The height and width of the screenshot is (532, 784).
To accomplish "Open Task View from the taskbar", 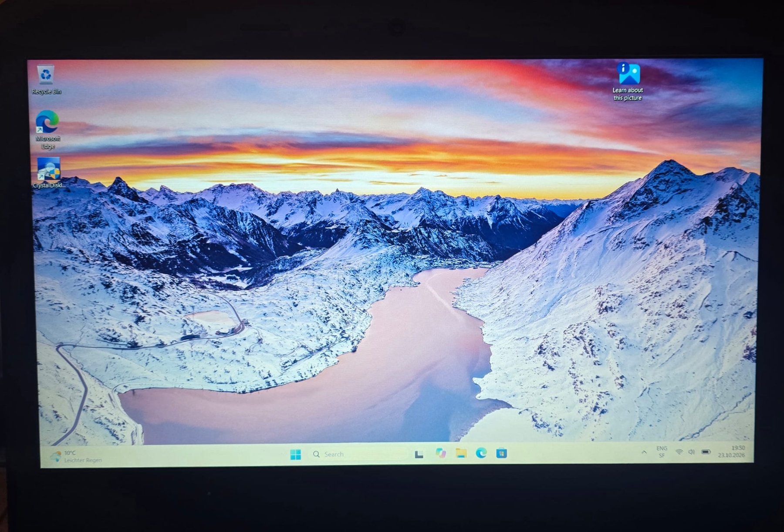I will pyautogui.click(x=419, y=454).
